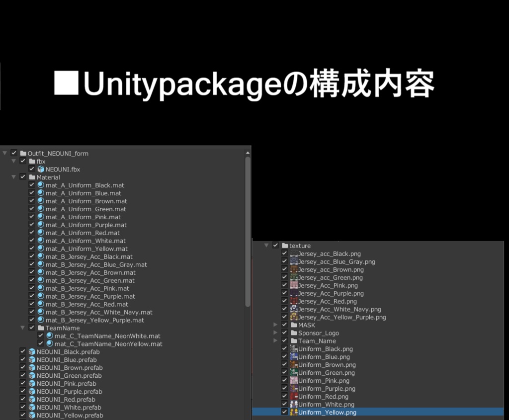This screenshot has width=509, height=420.
Task: Click the scroll up arrow in the left list
Action: (248, 153)
